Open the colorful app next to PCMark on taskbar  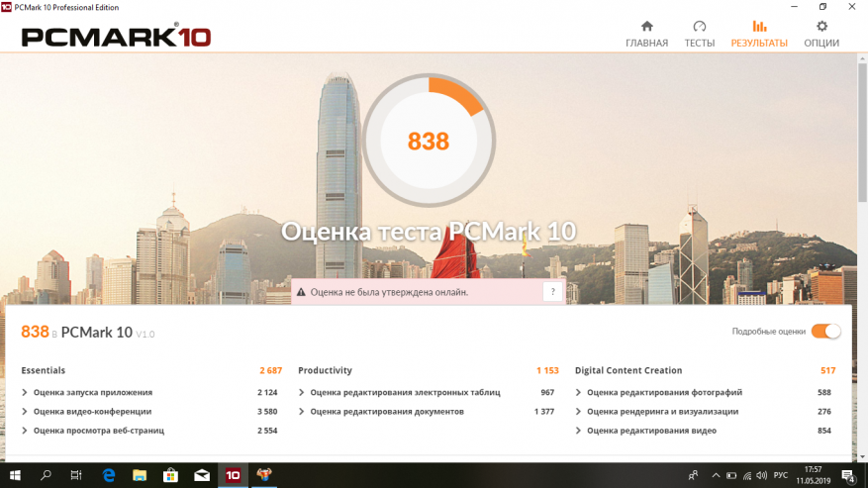[x=264, y=475]
